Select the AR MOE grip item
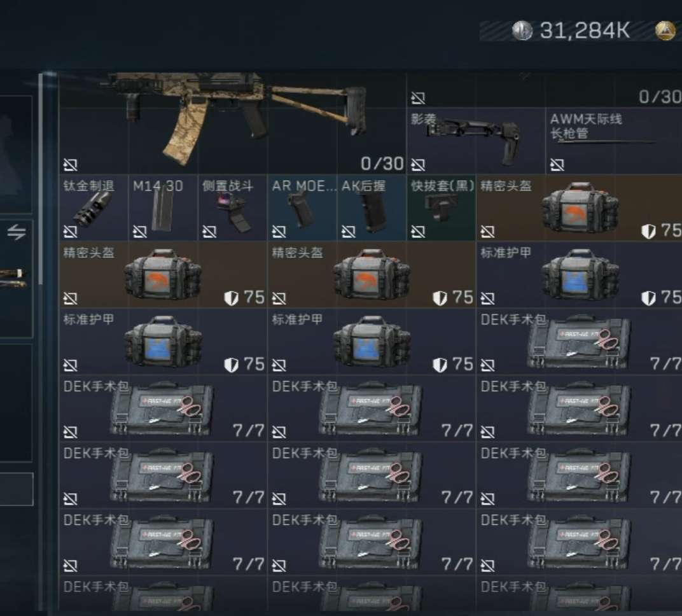Image resolution: width=682 pixels, height=616 pixels. [x=302, y=207]
